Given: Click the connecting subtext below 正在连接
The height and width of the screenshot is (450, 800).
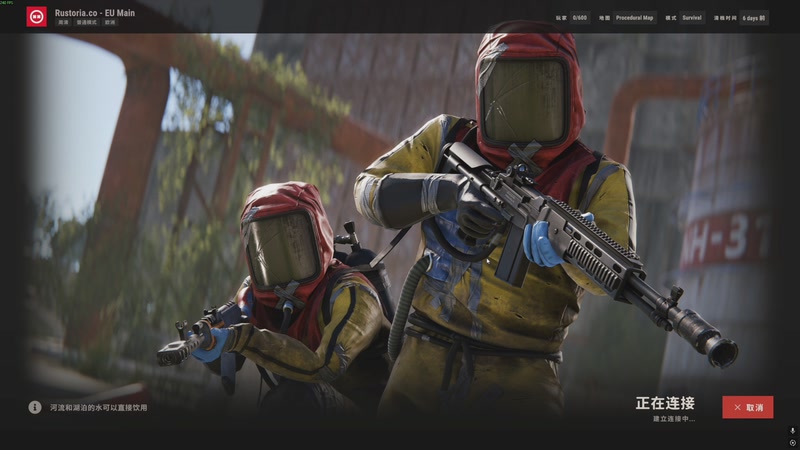Looking at the screenshot, I should coord(674,419).
